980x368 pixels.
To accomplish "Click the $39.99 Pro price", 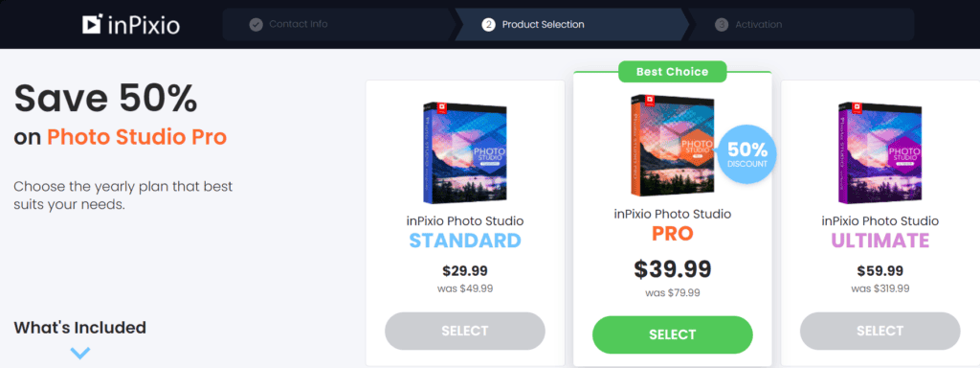I will click(673, 268).
